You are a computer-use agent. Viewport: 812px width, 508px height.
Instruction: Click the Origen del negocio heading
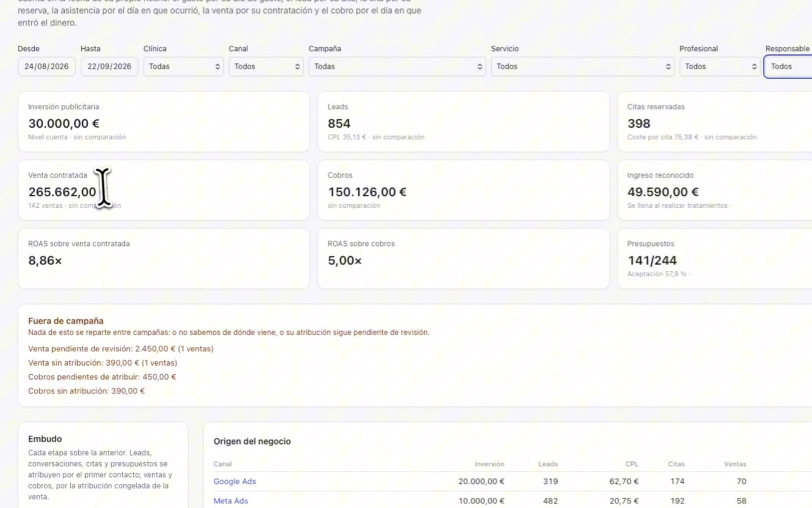[252, 441]
